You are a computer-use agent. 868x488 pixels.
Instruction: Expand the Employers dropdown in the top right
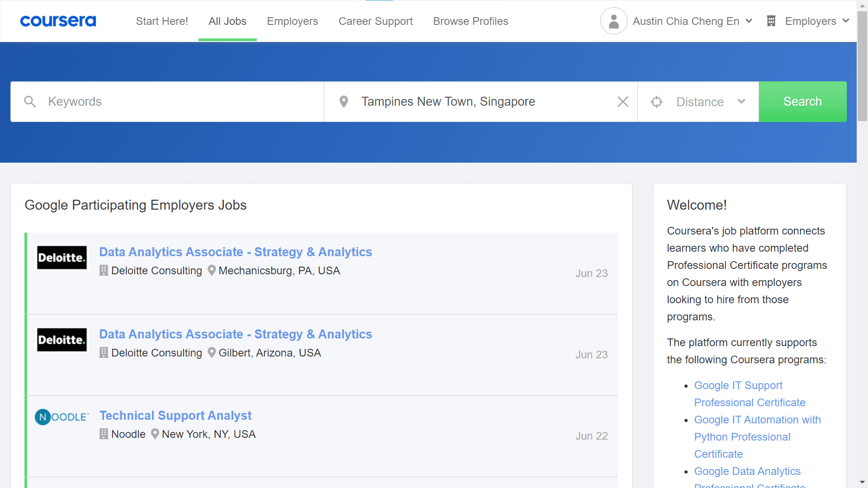click(846, 20)
